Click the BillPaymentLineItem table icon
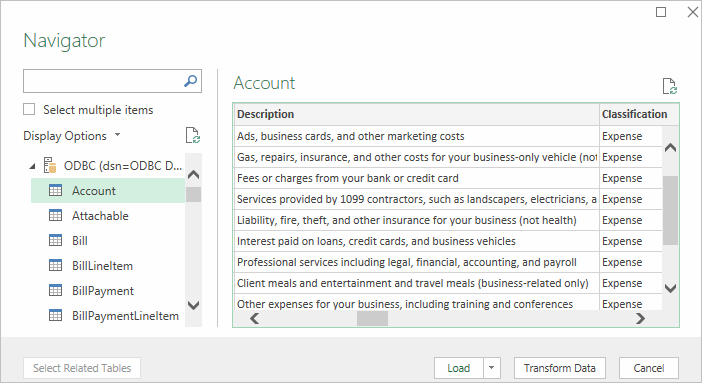 [56, 316]
